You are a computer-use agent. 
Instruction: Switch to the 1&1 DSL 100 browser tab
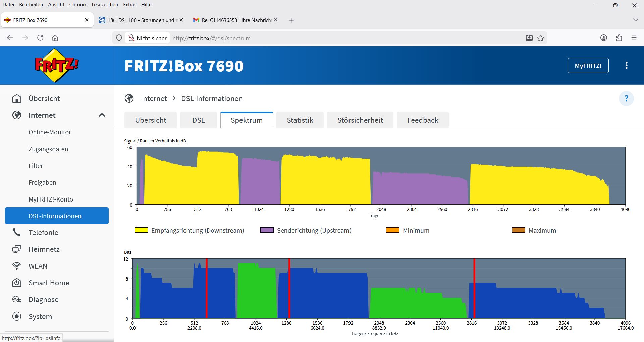(141, 20)
